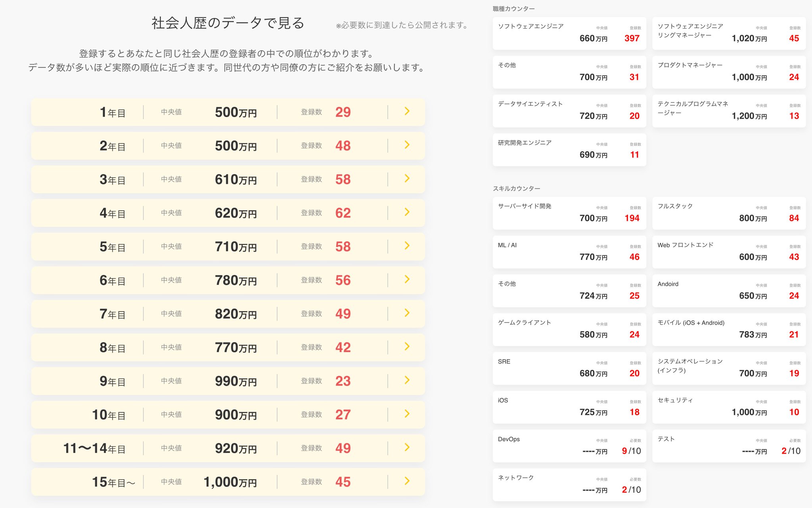
Task: Open the 2年目 row chevron arrow
Action: (x=407, y=145)
